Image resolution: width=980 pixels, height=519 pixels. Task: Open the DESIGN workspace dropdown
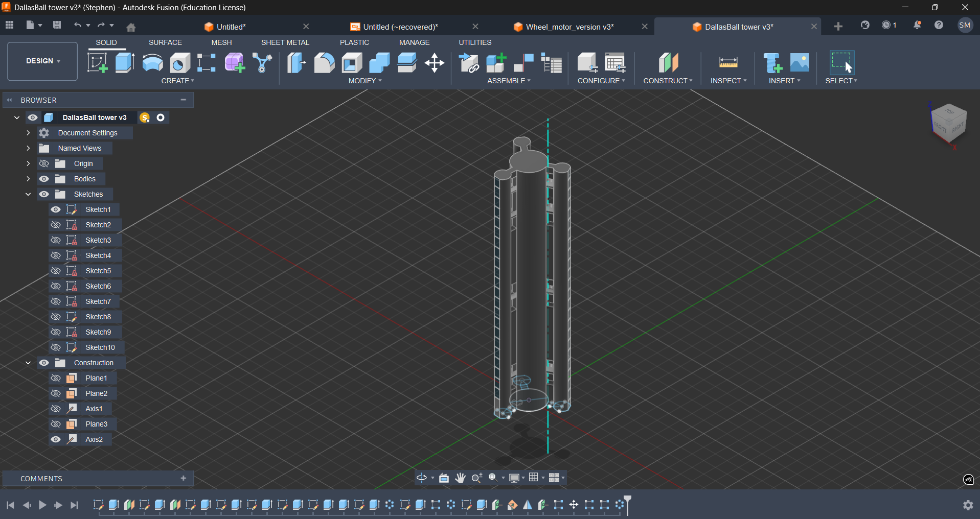(42, 61)
